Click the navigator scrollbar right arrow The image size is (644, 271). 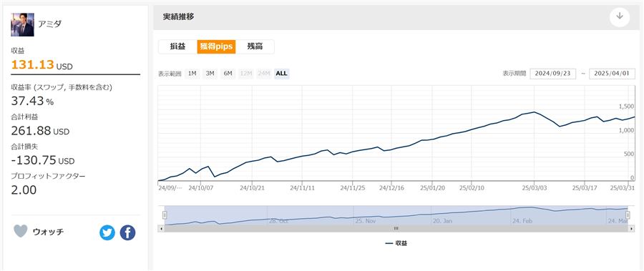click(x=632, y=228)
